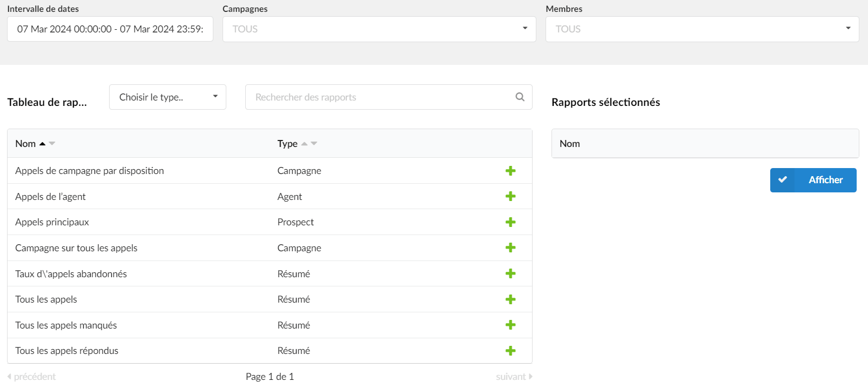Click Résumé type of Taux d'appels abandonnés

point(294,274)
